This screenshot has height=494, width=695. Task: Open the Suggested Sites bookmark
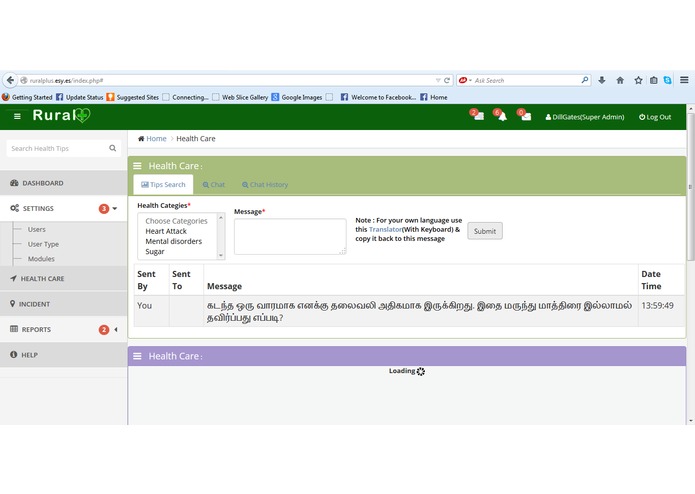[x=133, y=97]
